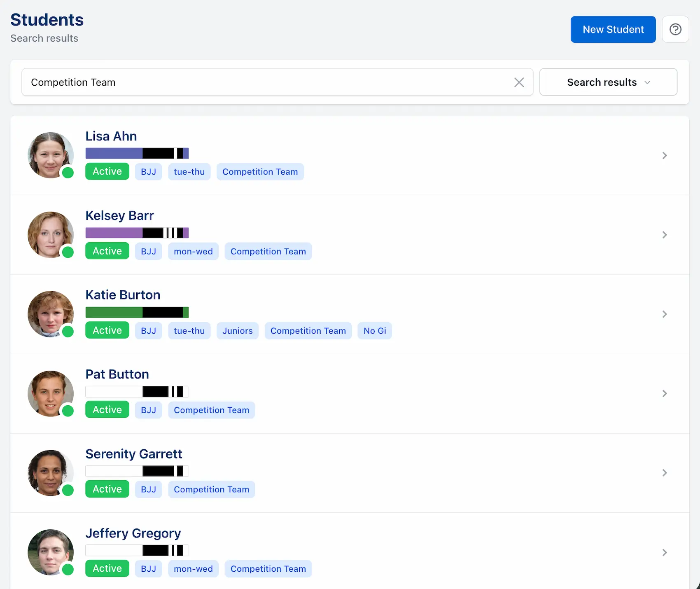Open Serenity Garrett's profile by clicking her name
Screen dimensions: 700x589
(134, 453)
